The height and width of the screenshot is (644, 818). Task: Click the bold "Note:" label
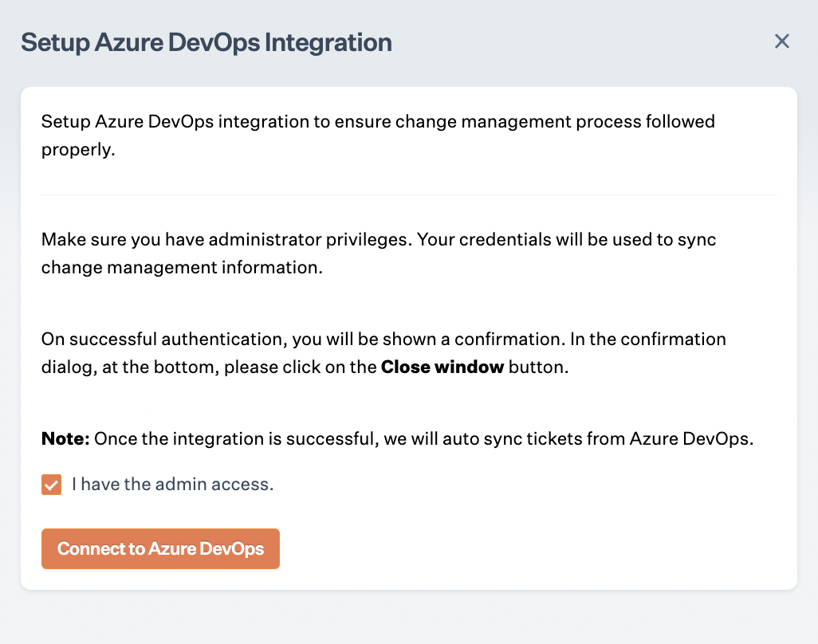65,439
